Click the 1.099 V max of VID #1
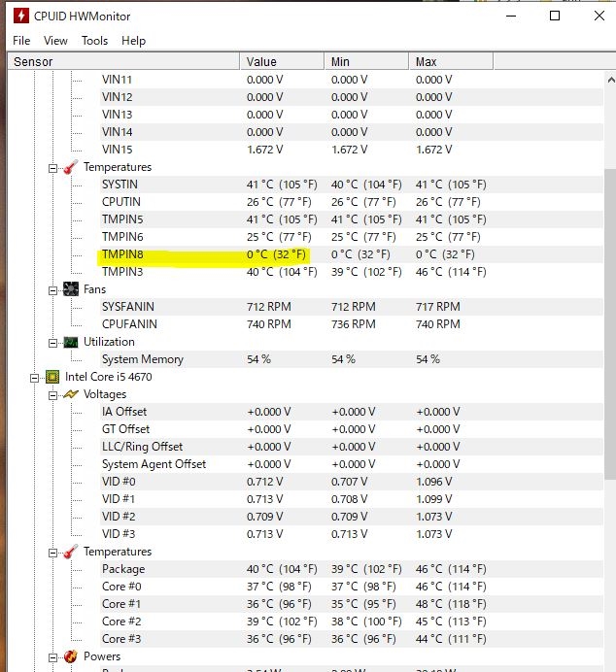The height and width of the screenshot is (672, 616). point(433,499)
